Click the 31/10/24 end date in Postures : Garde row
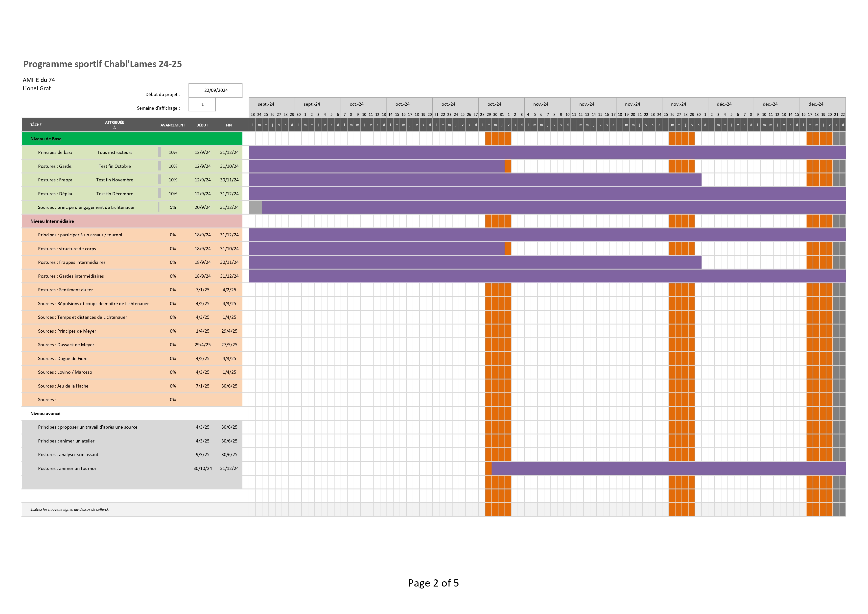 click(230, 166)
